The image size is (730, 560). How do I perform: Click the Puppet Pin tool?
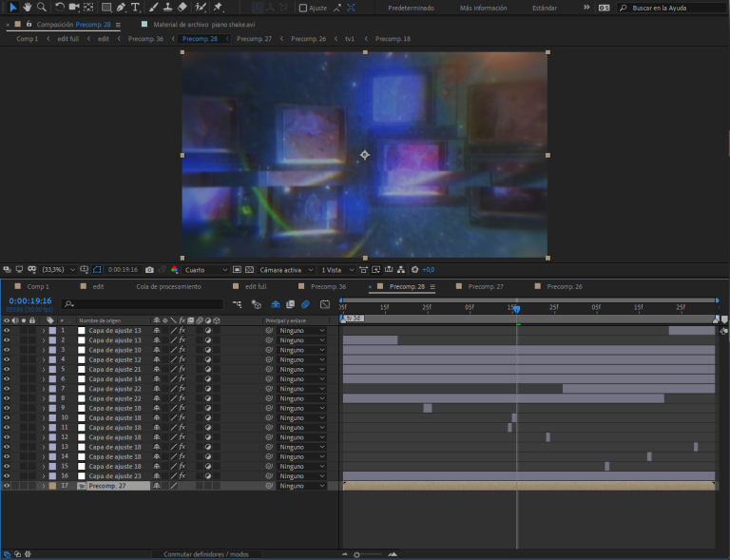pyautogui.click(x=218, y=7)
